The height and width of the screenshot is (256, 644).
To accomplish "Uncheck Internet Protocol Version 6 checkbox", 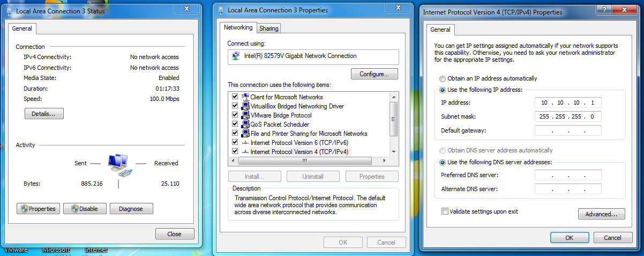I will pos(235,143).
